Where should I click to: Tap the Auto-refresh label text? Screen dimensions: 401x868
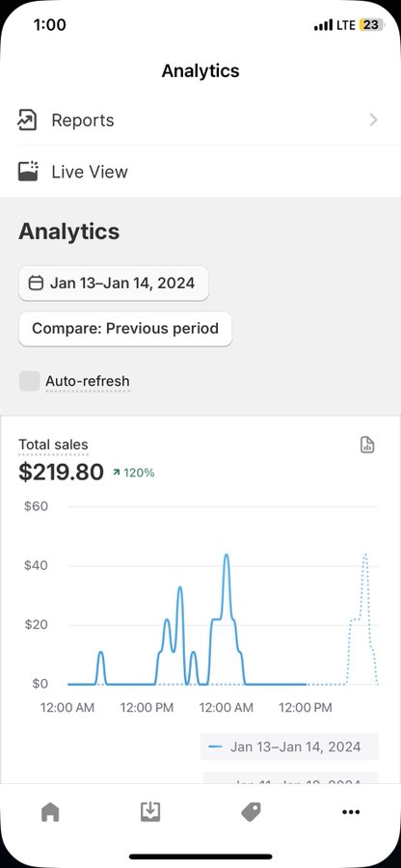pyautogui.click(x=88, y=381)
